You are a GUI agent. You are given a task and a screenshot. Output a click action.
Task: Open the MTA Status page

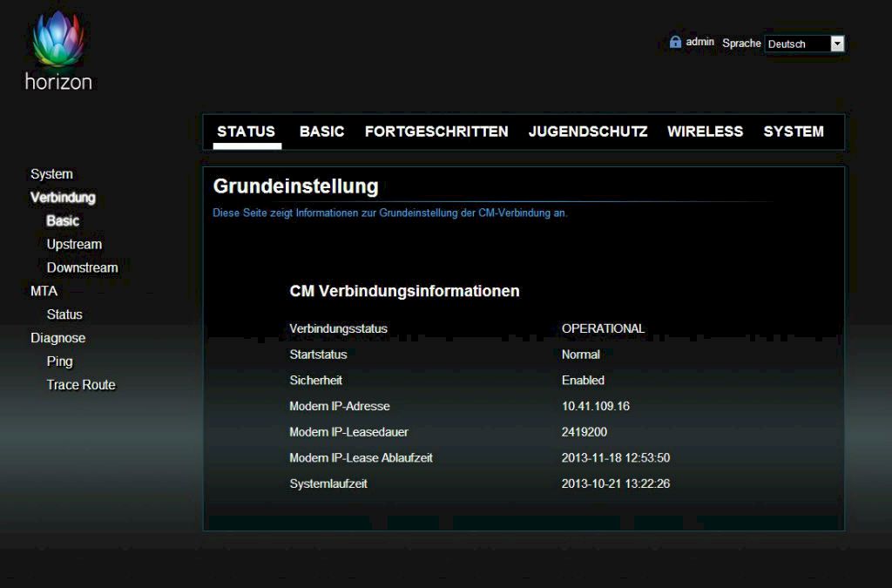(x=64, y=314)
